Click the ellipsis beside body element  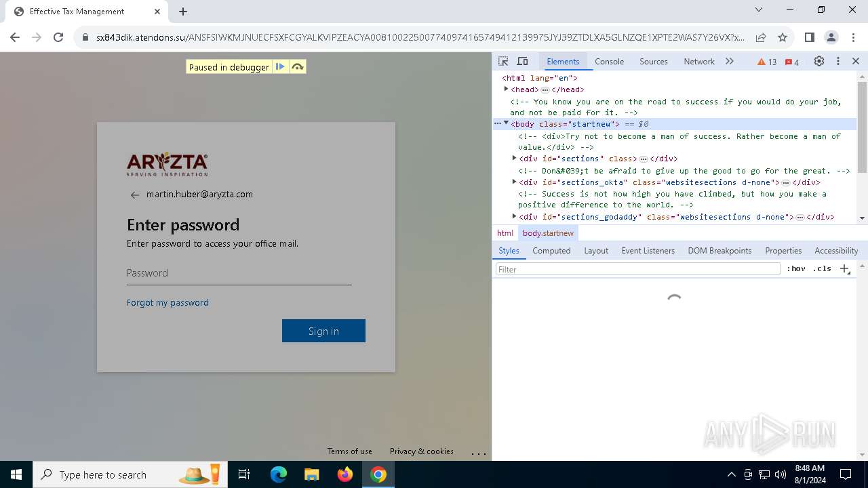click(497, 123)
